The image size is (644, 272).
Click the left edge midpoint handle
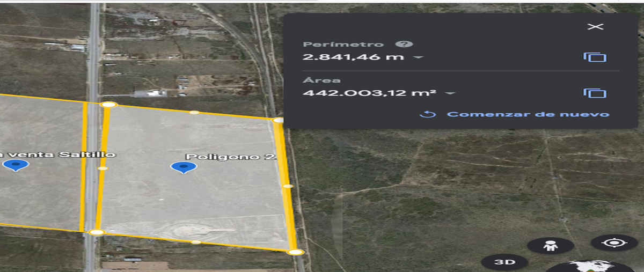coord(103,168)
